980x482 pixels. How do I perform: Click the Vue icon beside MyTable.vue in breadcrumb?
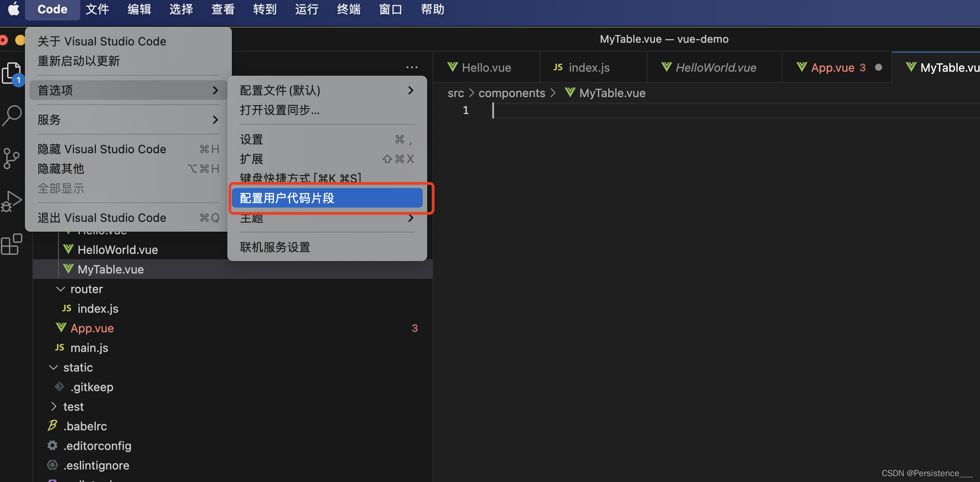click(x=570, y=93)
